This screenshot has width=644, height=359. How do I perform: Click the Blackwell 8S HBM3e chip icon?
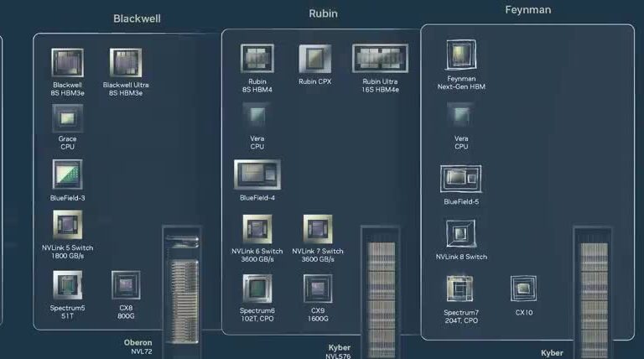coord(67,63)
